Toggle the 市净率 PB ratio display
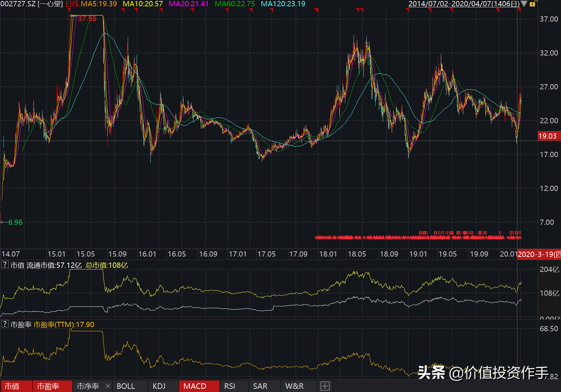 pyautogui.click(x=87, y=386)
